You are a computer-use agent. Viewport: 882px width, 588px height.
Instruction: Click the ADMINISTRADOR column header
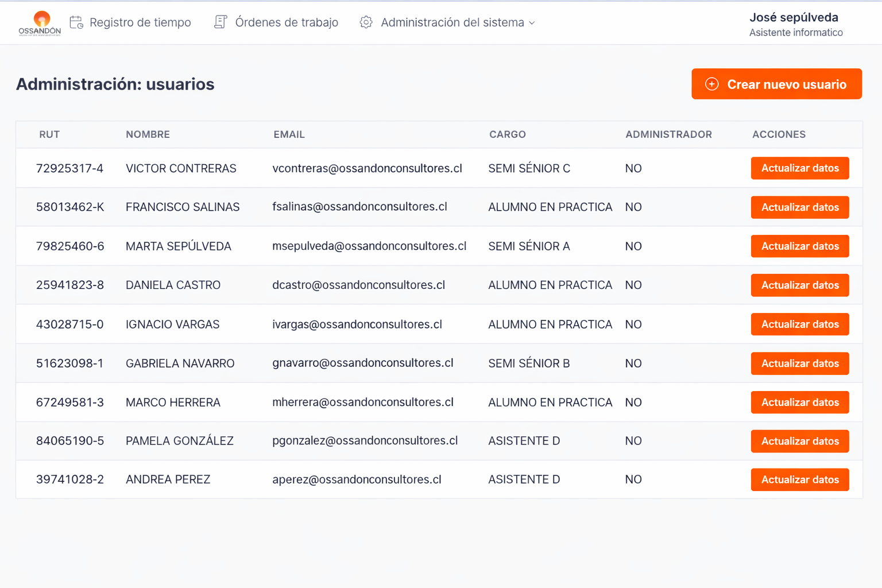point(668,134)
